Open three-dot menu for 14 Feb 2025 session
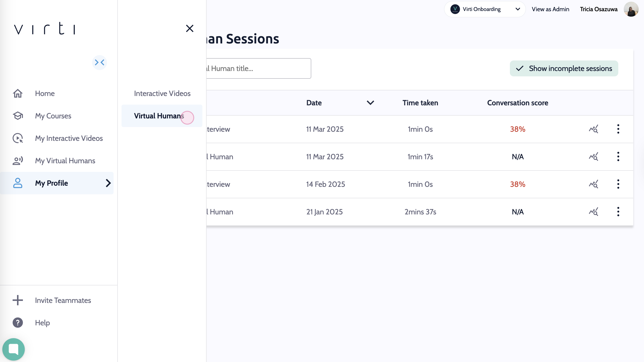 [x=618, y=184]
